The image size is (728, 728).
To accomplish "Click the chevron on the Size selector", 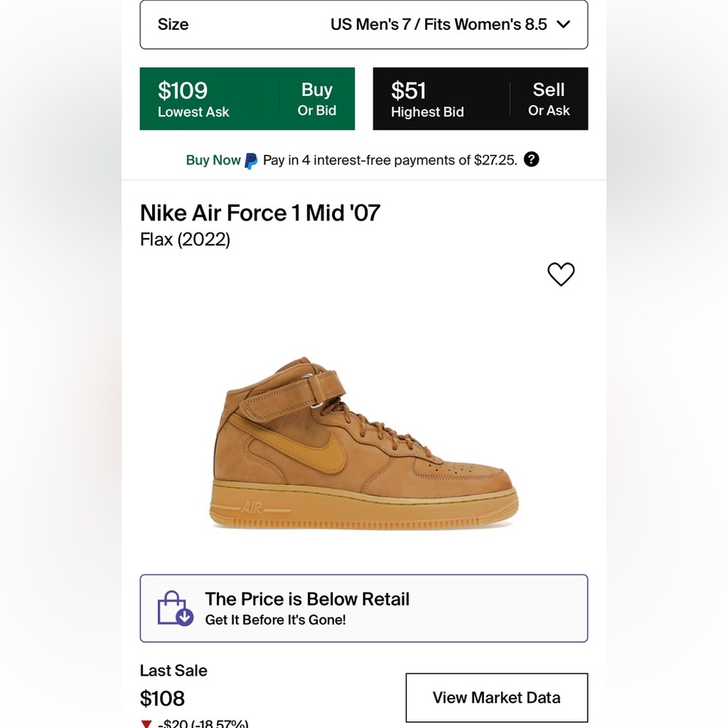I will point(563,24).
